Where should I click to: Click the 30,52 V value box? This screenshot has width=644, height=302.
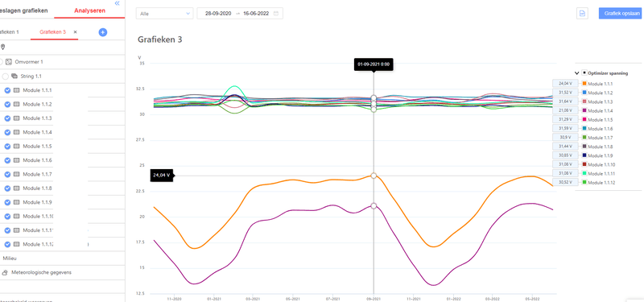point(565,182)
